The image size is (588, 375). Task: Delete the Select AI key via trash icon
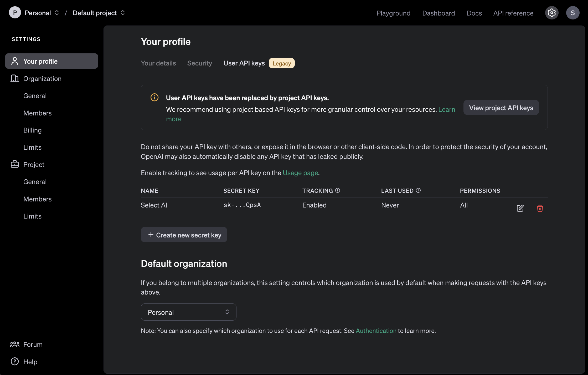(540, 208)
